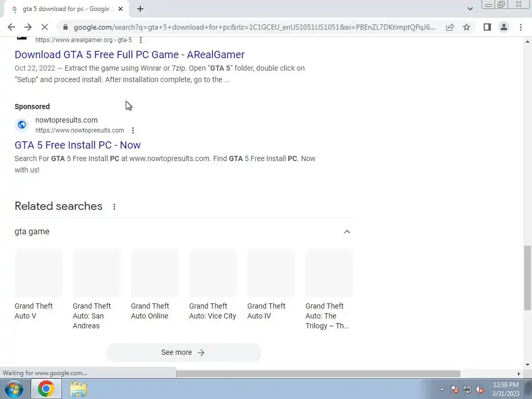Open Download GTA 5 Free Full PC Game link

[x=129, y=55]
